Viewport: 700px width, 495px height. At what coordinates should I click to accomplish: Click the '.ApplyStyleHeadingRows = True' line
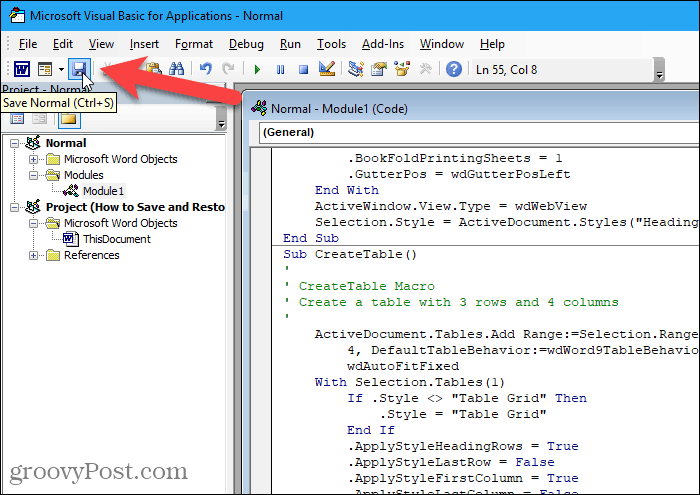pos(462,446)
